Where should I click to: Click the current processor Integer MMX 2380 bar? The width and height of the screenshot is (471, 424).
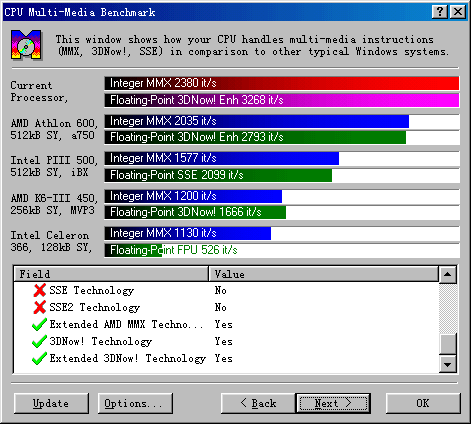282,83
